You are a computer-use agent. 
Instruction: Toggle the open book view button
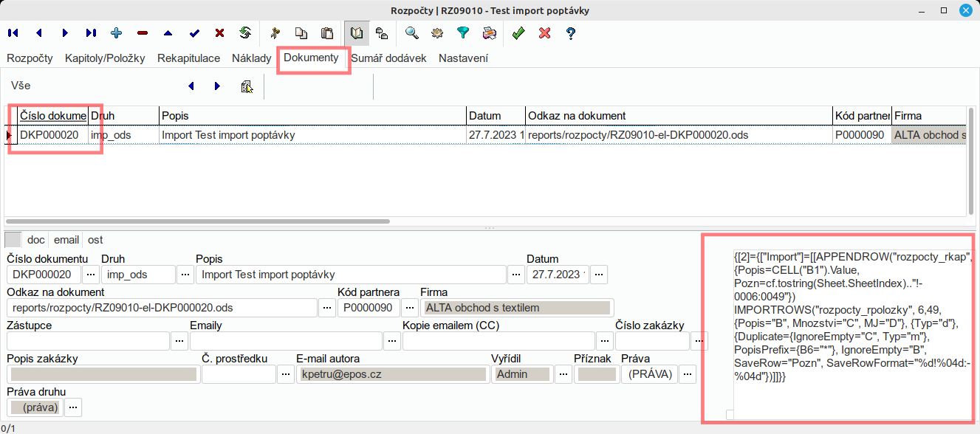tap(357, 33)
